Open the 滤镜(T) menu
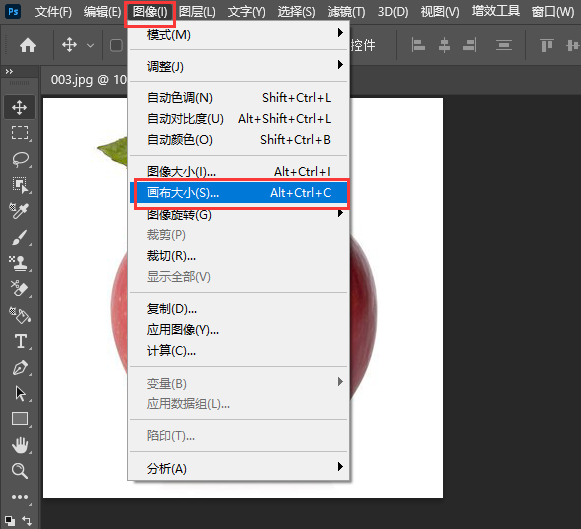This screenshot has height=529, width=581. 346,12
